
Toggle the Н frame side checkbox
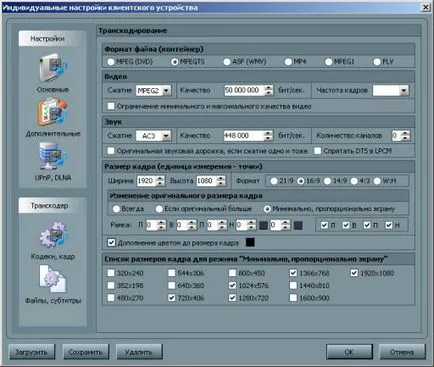click(389, 225)
